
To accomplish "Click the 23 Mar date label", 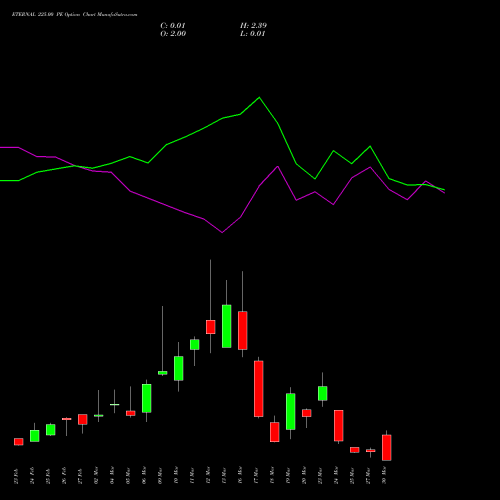I will 320,475.
